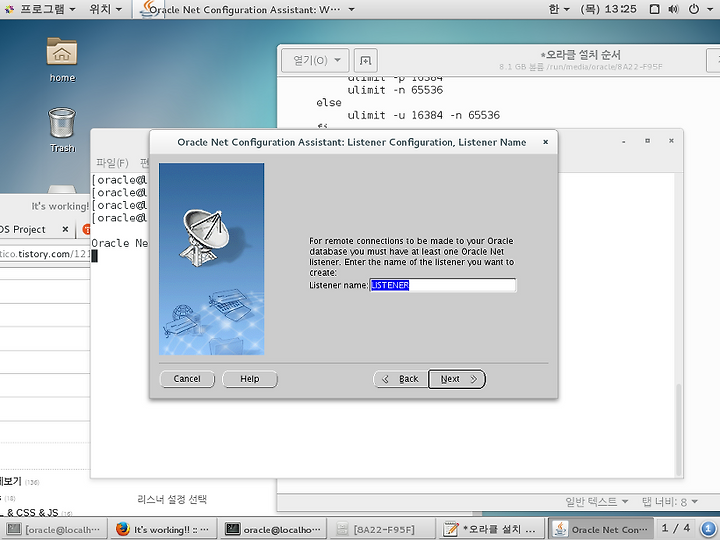This screenshot has height=540, width=720.
Task: Click the Next button in the dialog
Action: coord(457,379)
